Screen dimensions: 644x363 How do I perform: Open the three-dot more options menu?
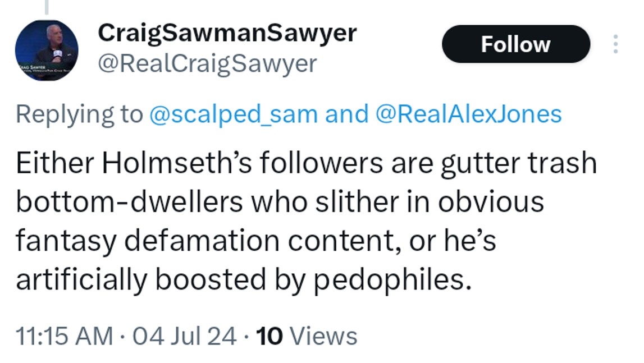click(x=616, y=44)
